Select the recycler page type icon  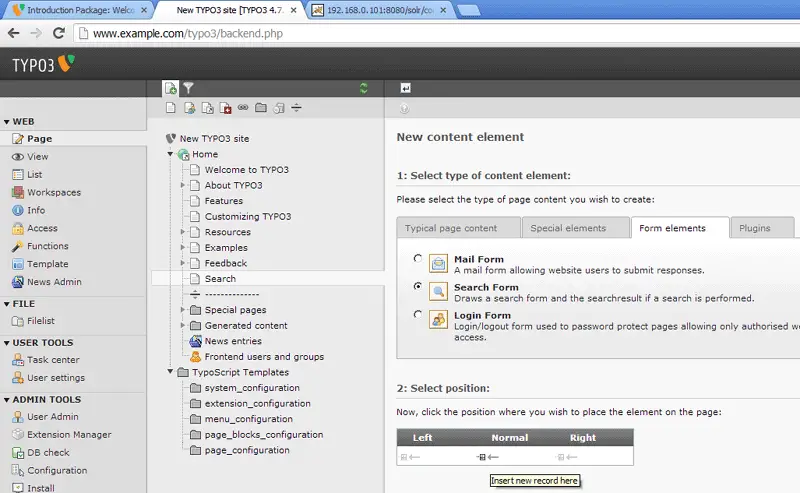click(x=279, y=108)
